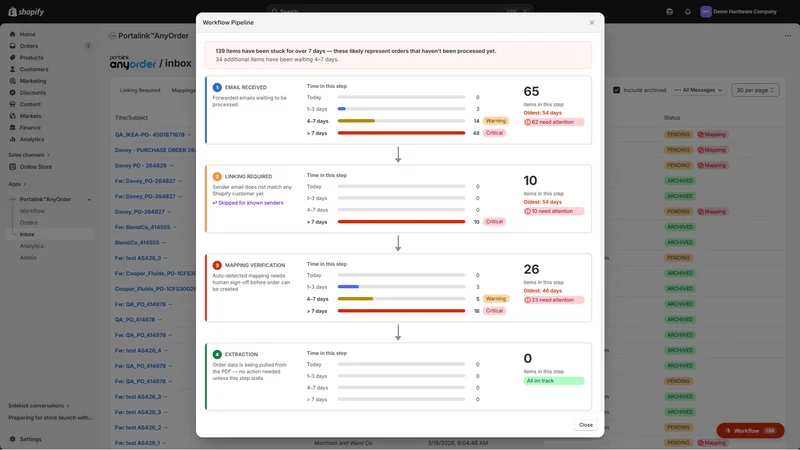Expand the Apps section
The image size is (800, 450).
click(x=17, y=184)
